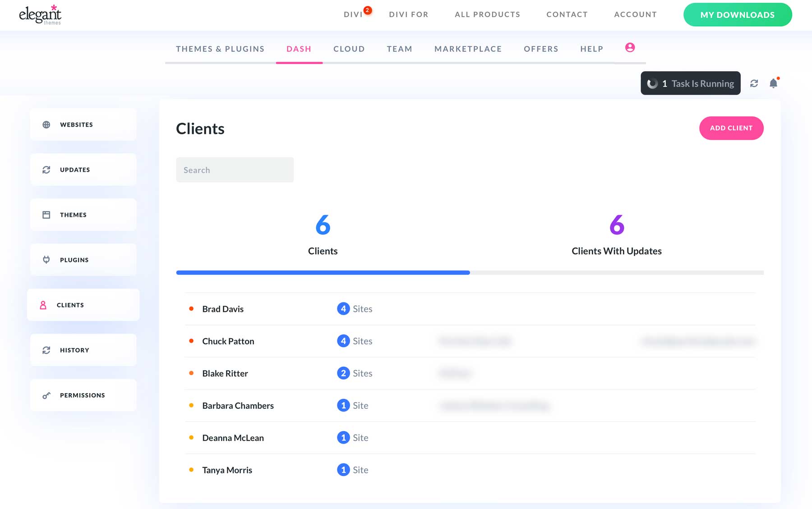Open Websites in the sidebar

tap(83, 124)
